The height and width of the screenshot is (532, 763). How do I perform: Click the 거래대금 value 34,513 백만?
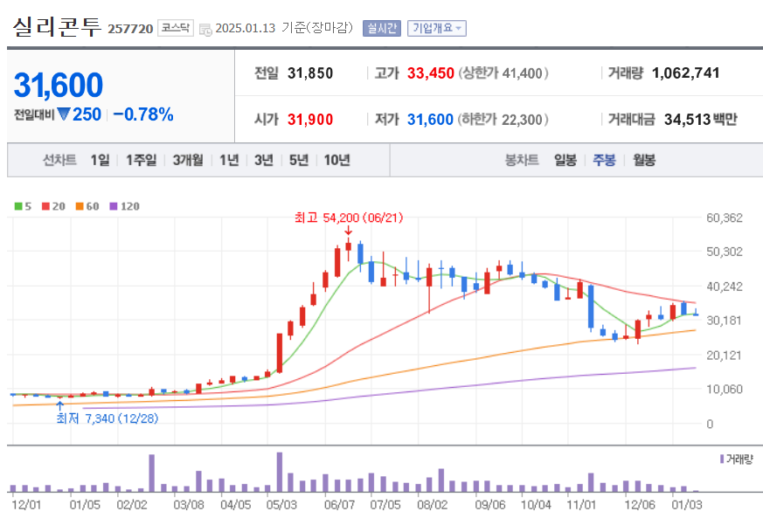coord(701,120)
